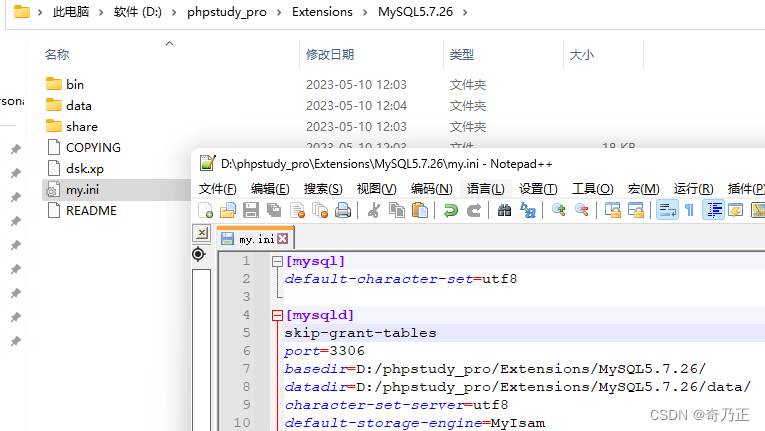Open the 编码(N) menu
The image size is (765, 431).
click(x=431, y=188)
